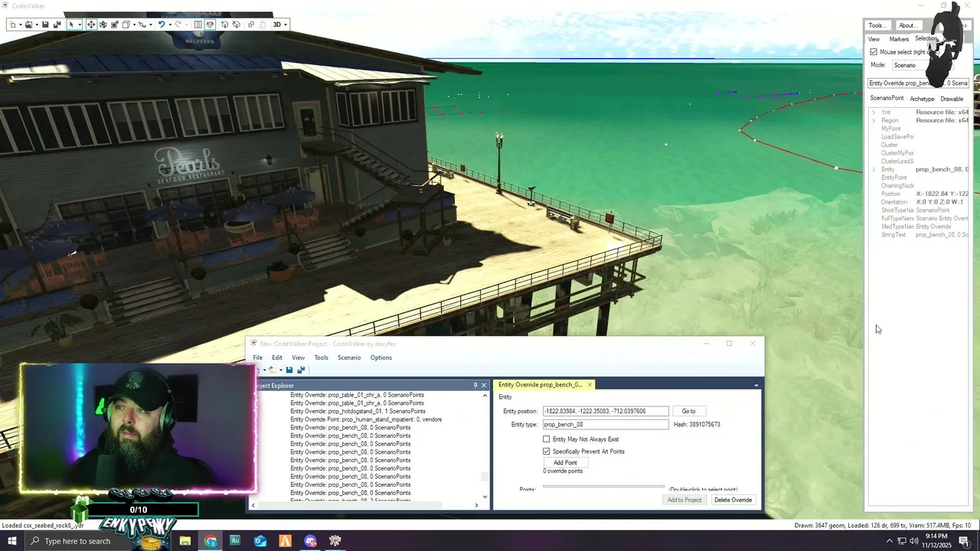Switch to the Markers tab
Viewport: 980px width, 551px height.
pyautogui.click(x=899, y=39)
